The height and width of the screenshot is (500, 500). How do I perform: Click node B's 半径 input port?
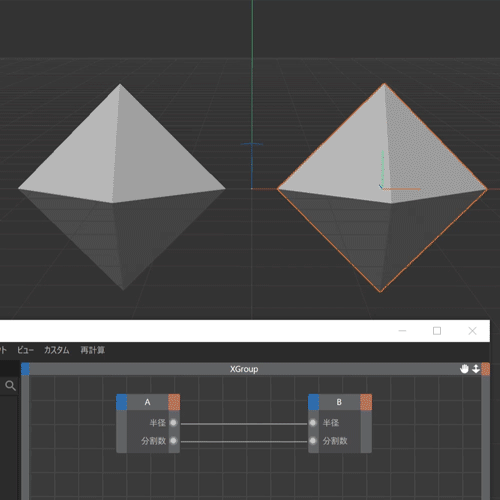click(x=313, y=423)
